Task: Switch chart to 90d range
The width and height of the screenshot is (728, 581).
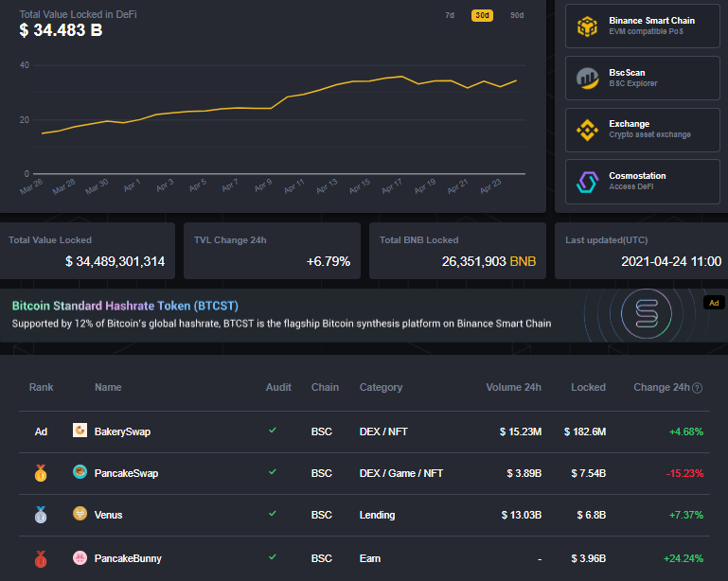Action: [517, 15]
